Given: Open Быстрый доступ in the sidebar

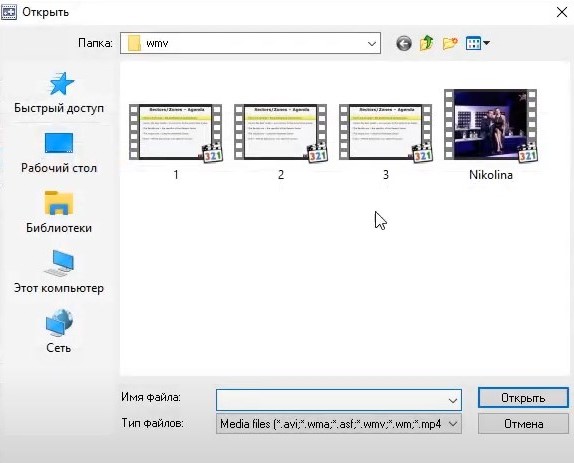Looking at the screenshot, I should coord(59,93).
